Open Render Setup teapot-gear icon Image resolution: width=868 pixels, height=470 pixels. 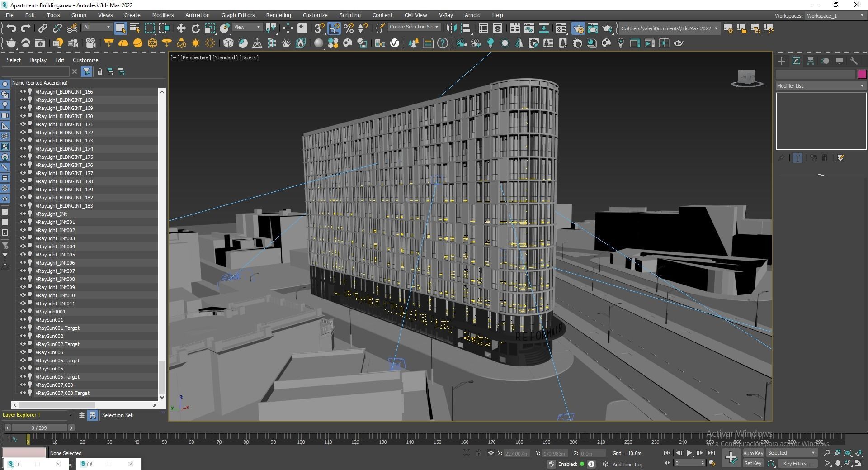tap(578, 28)
